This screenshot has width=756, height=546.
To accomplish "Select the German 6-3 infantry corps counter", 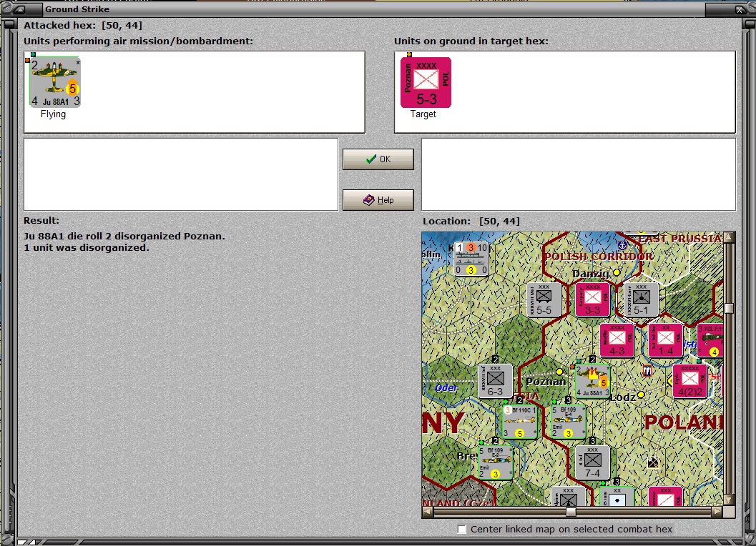I will point(495,381).
